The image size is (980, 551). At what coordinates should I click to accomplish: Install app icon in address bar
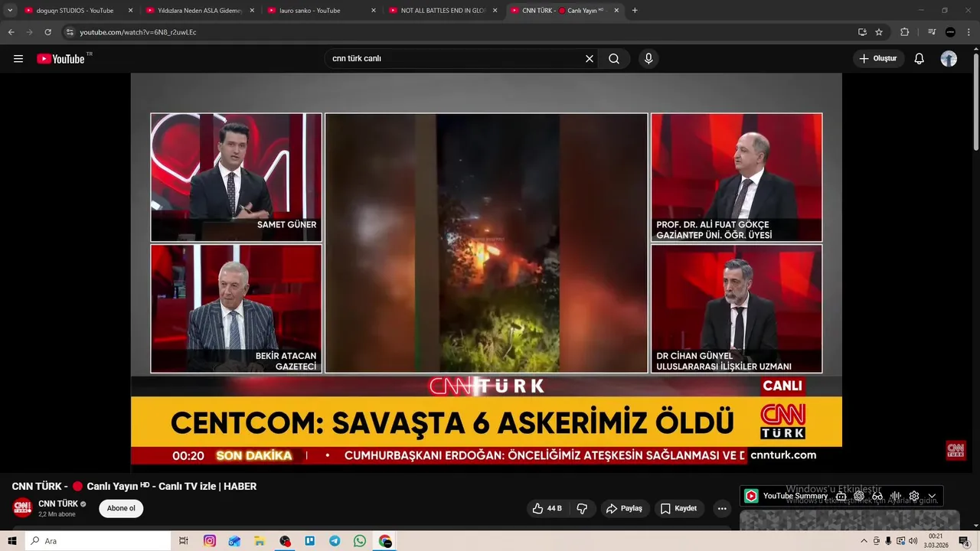pyautogui.click(x=862, y=32)
